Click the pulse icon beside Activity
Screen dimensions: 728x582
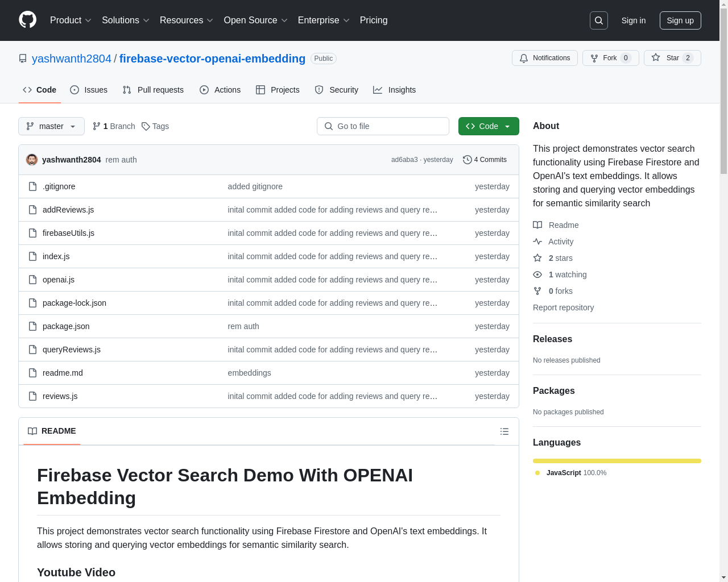click(x=537, y=242)
